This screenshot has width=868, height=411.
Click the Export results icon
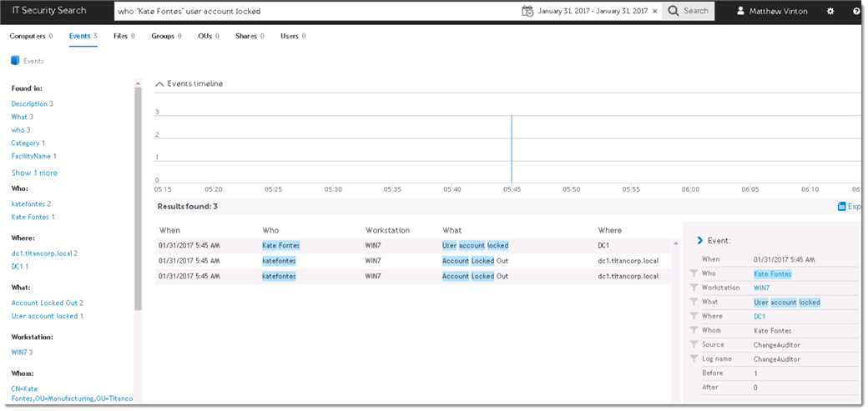(x=842, y=206)
